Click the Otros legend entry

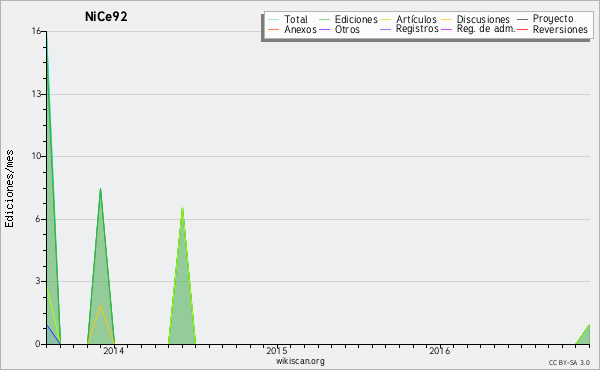click(347, 29)
